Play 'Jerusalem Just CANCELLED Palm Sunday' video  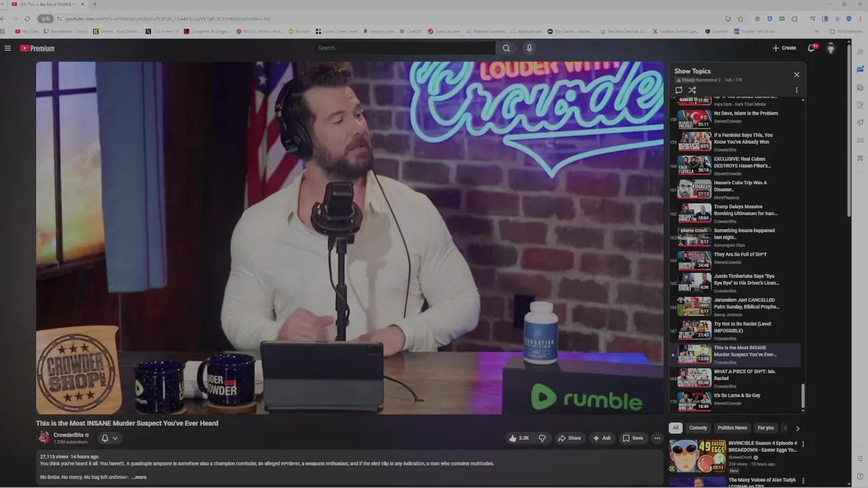pos(736,306)
